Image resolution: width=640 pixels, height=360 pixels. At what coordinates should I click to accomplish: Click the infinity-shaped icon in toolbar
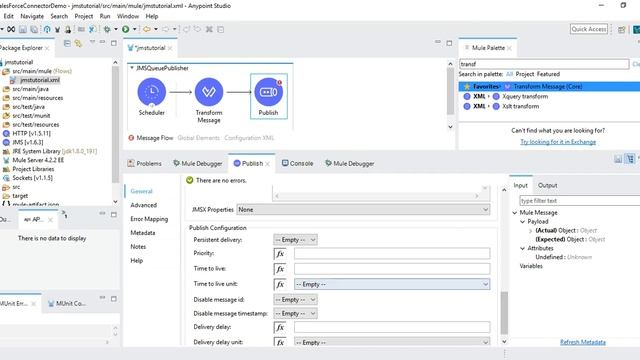(11, 29)
